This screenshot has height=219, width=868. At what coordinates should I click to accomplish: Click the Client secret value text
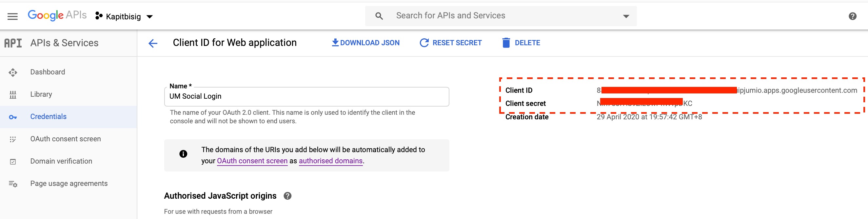pyautogui.click(x=644, y=104)
